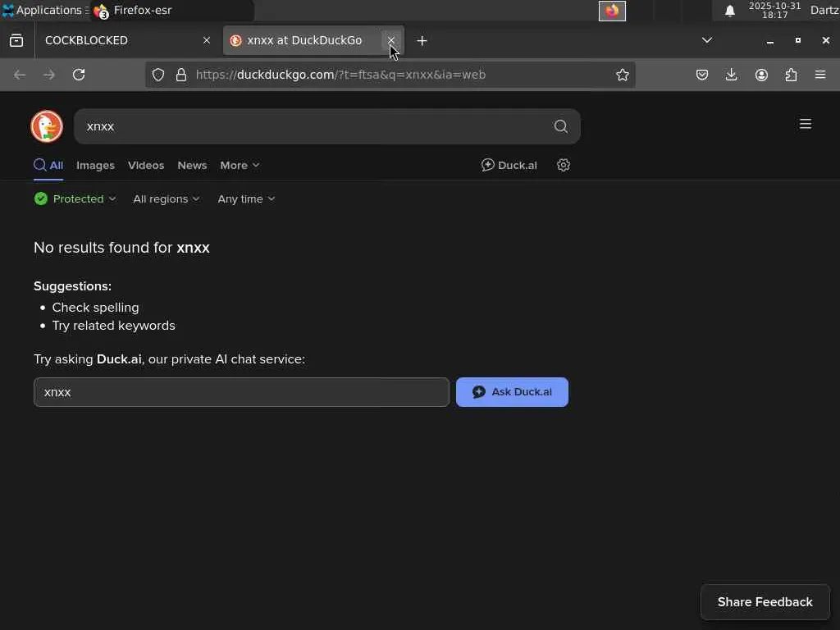Open a new browser tab
Viewport: 840px width, 630px height.
tap(422, 41)
